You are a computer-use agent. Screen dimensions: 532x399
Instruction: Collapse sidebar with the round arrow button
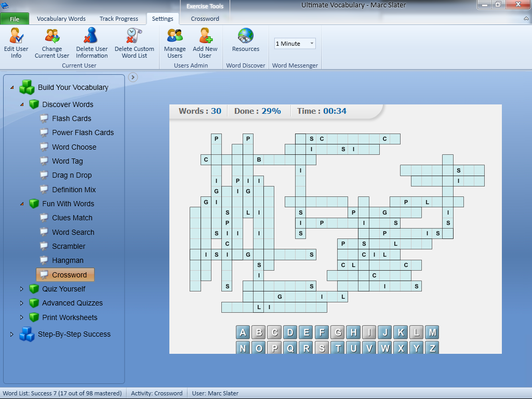click(x=133, y=77)
